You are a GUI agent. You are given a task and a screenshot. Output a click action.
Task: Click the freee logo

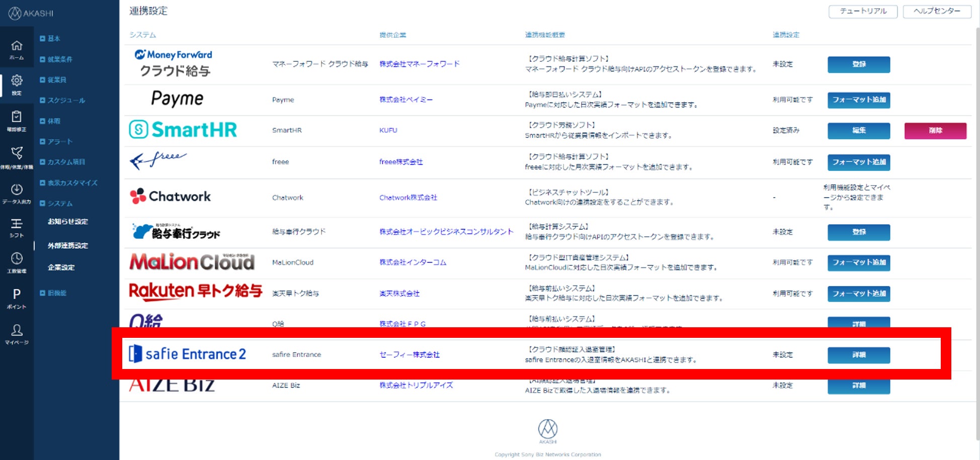coord(158,160)
